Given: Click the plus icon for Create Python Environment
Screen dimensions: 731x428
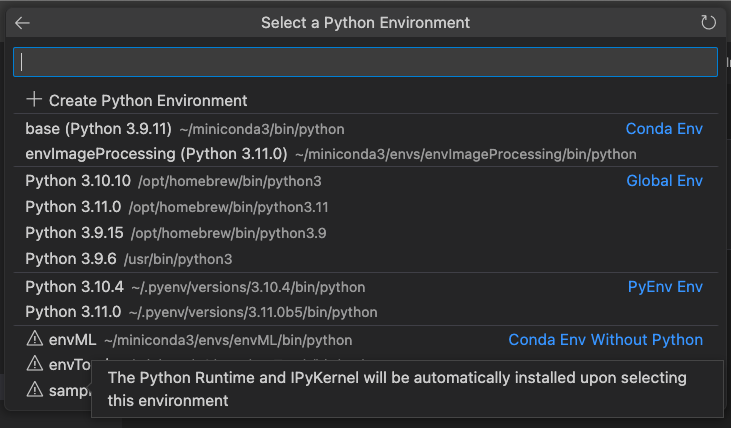Looking at the screenshot, I should pyautogui.click(x=35, y=100).
